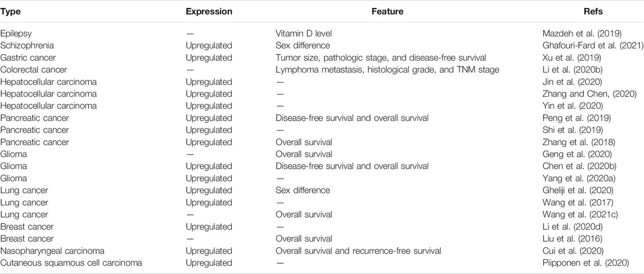The image size is (644, 274).
Task: Click the Expression column header
Action: tap(209, 11)
